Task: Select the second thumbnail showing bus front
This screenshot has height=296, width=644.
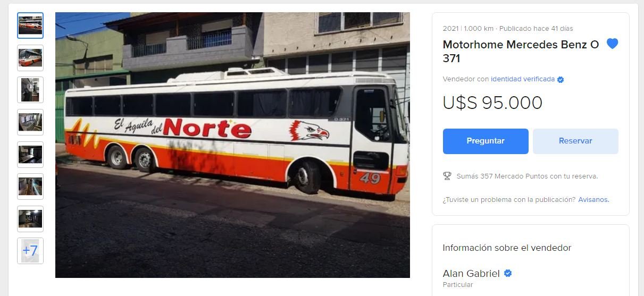Action: tap(30, 58)
